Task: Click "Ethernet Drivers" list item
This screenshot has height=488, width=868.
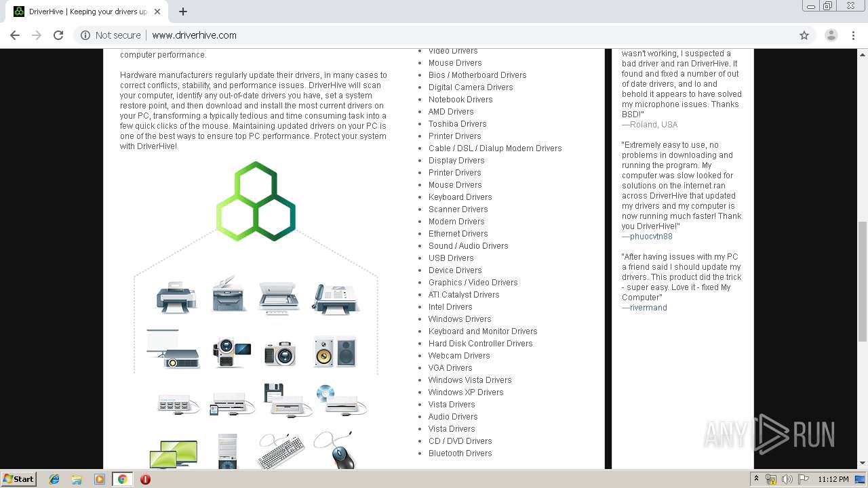Action: [458, 234]
